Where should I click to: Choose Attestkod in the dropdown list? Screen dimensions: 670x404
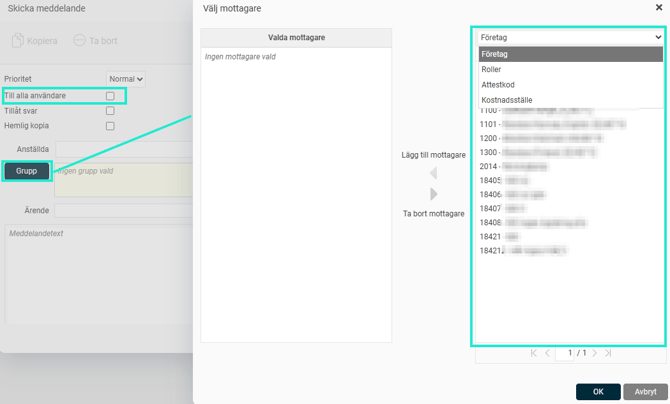(497, 85)
